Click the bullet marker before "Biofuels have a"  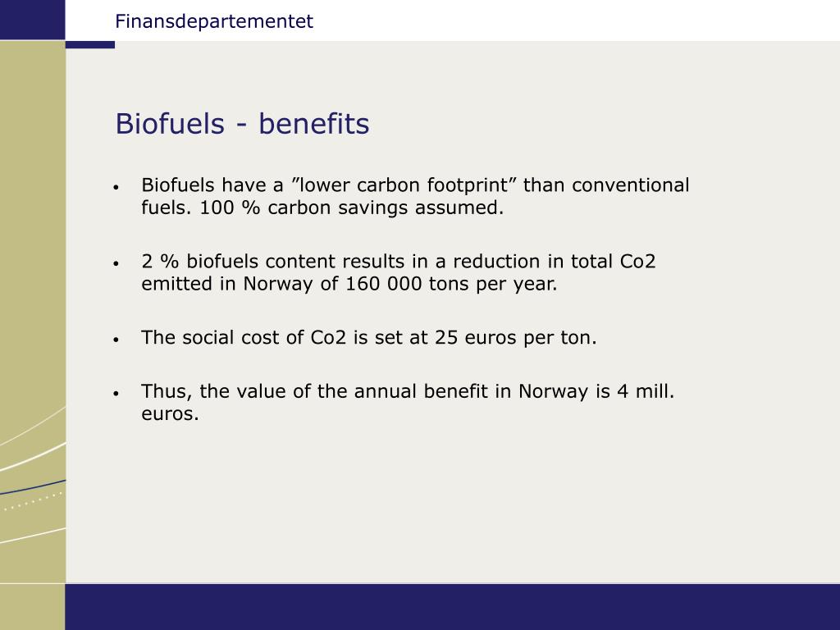116,188
